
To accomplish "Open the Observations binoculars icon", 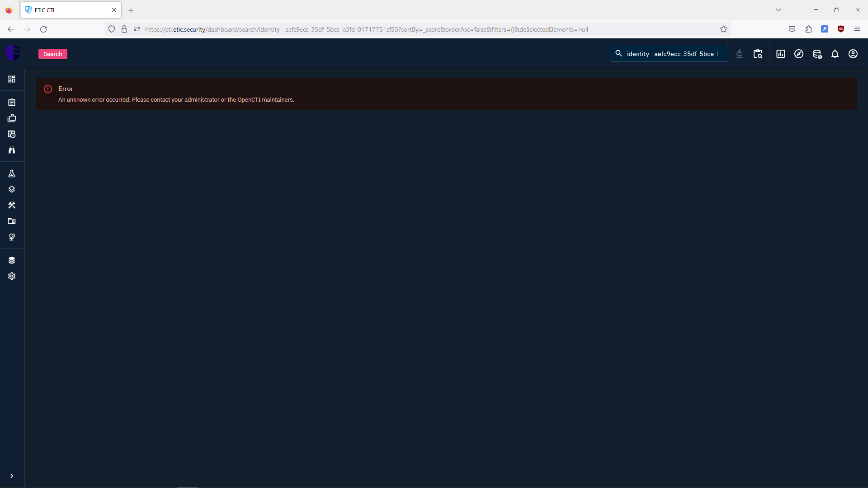I will 12,150.
